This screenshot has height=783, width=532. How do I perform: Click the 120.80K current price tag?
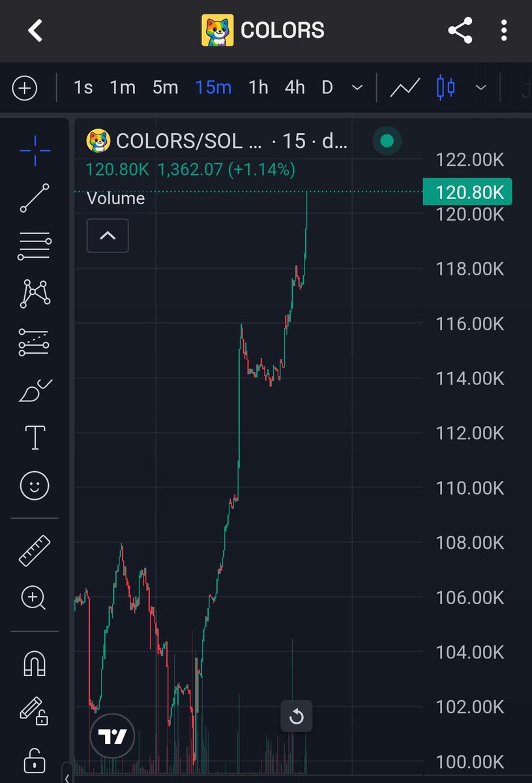tap(467, 192)
